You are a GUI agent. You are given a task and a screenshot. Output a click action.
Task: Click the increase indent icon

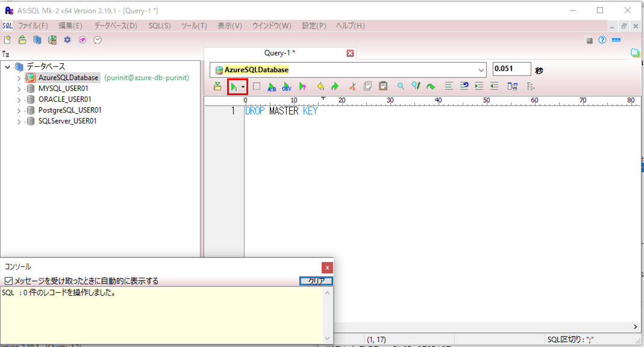[x=479, y=86]
